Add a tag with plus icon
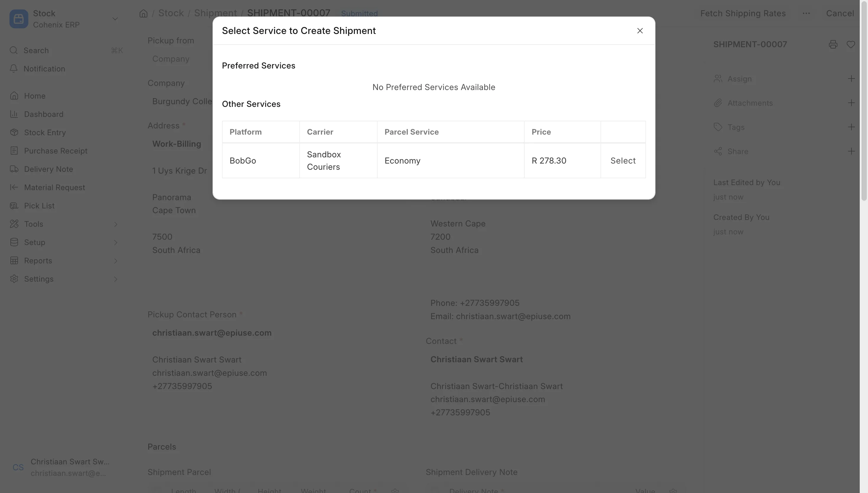The height and width of the screenshot is (493, 868). pyautogui.click(x=851, y=127)
